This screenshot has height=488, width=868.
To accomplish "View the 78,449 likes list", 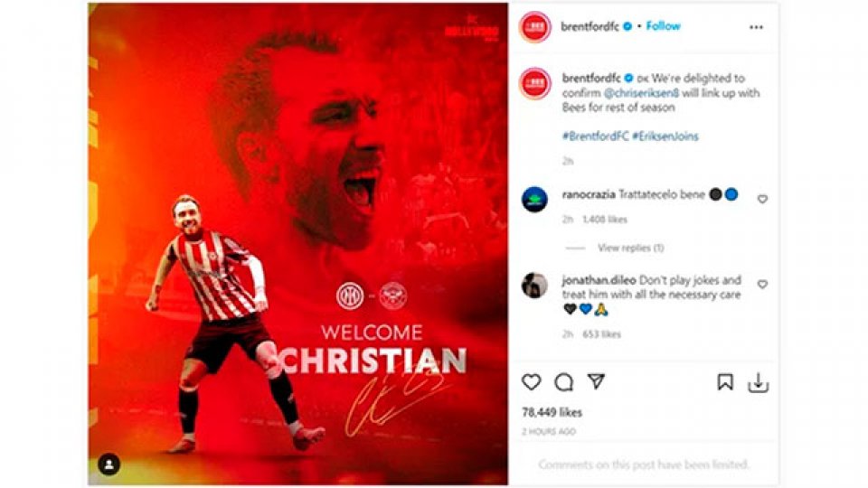I will point(552,412).
